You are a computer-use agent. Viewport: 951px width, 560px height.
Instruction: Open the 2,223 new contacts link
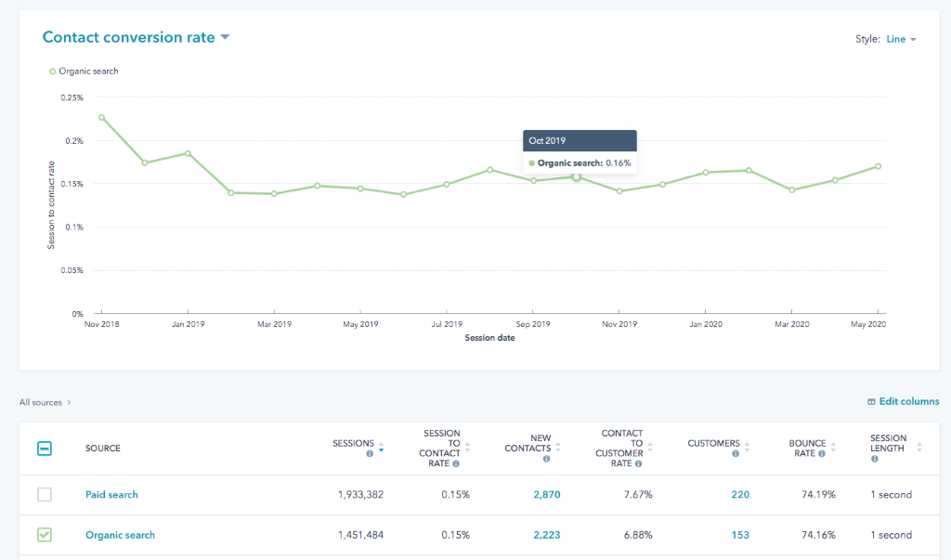point(547,535)
